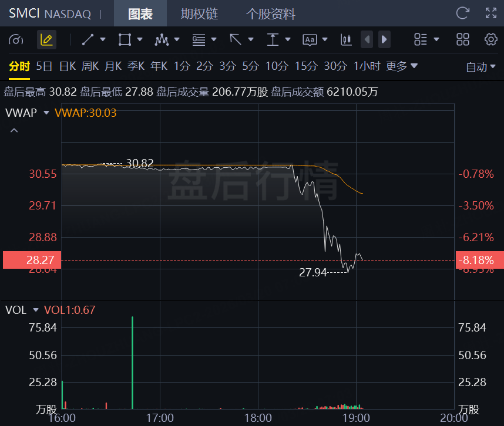Collapse the VWAP panel with chevron
The height and width of the screenshot is (426, 504).
tap(14, 130)
